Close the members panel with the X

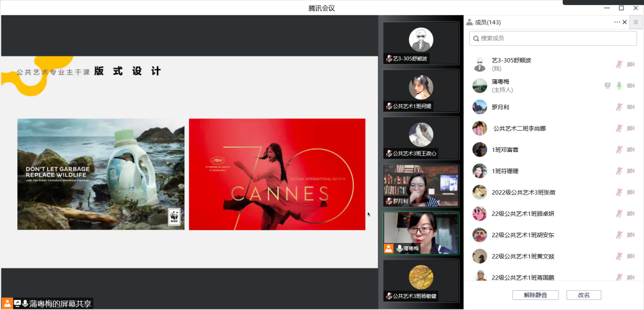click(x=625, y=22)
